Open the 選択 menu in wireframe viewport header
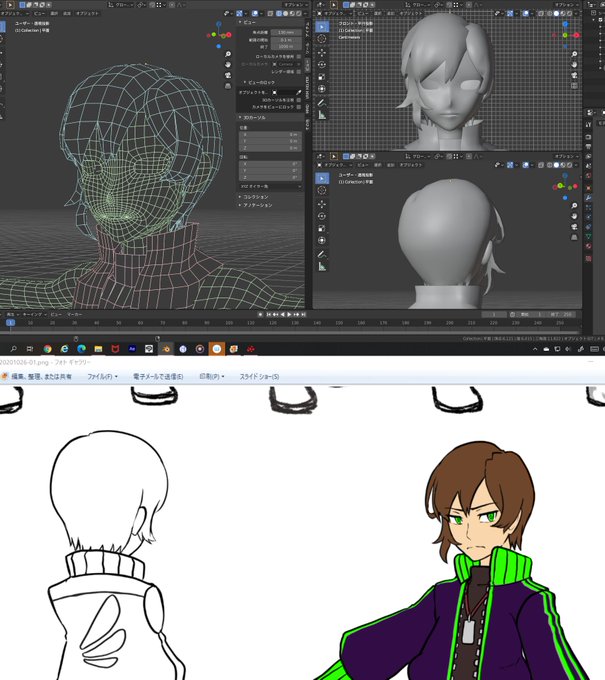 54,13
